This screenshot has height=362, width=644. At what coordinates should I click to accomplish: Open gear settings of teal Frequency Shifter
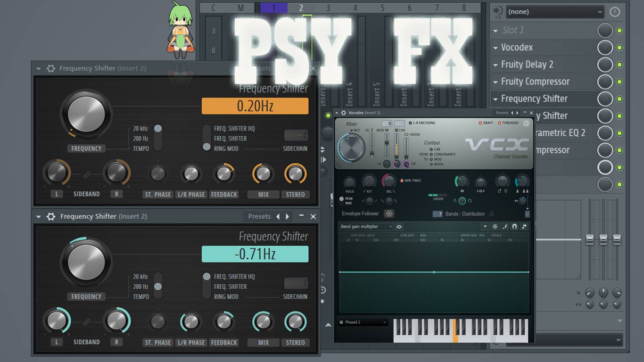click(x=51, y=216)
